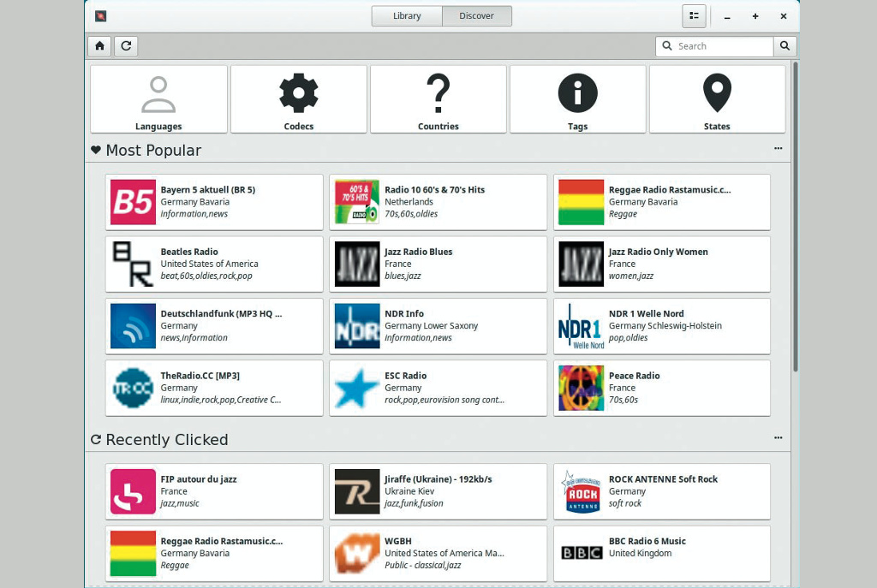This screenshot has width=877, height=588.
Task: Expand Recently Clicked more options
Action: [x=778, y=437]
